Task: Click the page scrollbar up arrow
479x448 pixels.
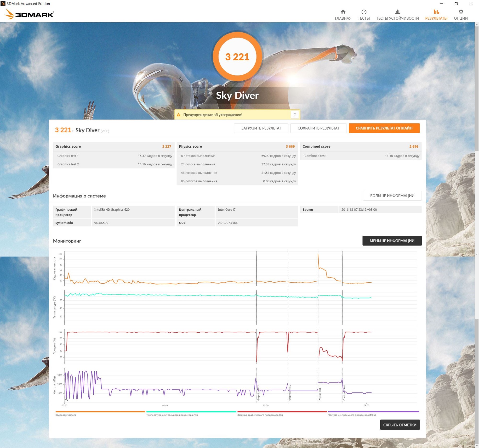Action: (x=477, y=24)
